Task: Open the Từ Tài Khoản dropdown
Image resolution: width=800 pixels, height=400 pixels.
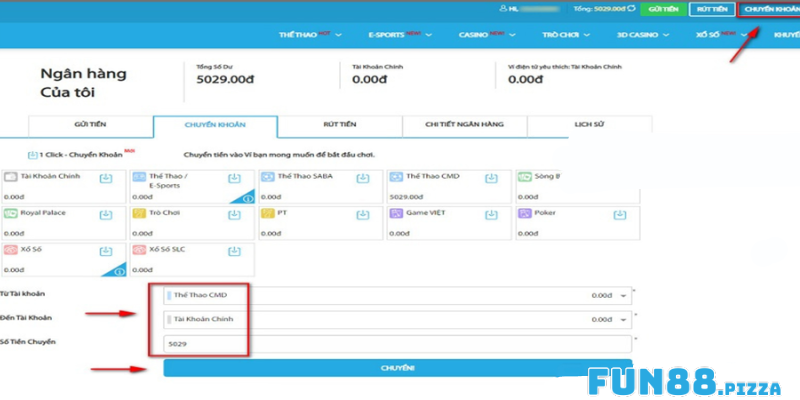Action: click(624, 296)
